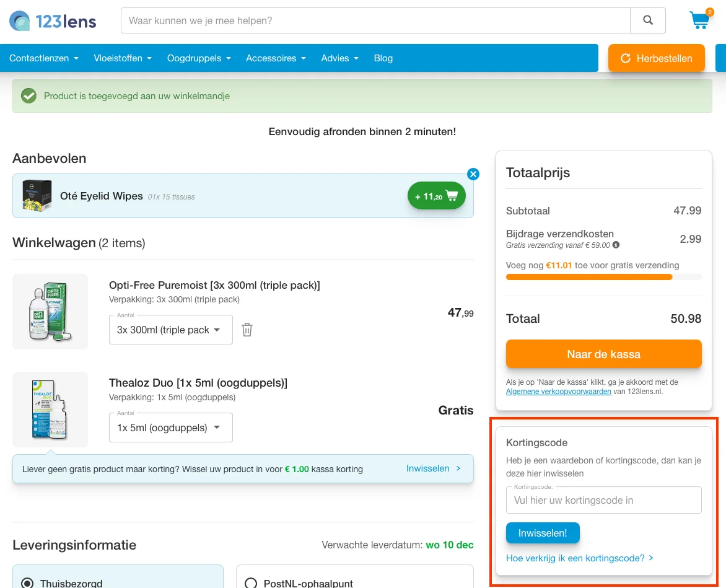Open the shopping cart icon
This screenshot has height=588, width=726.
pos(700,20)
